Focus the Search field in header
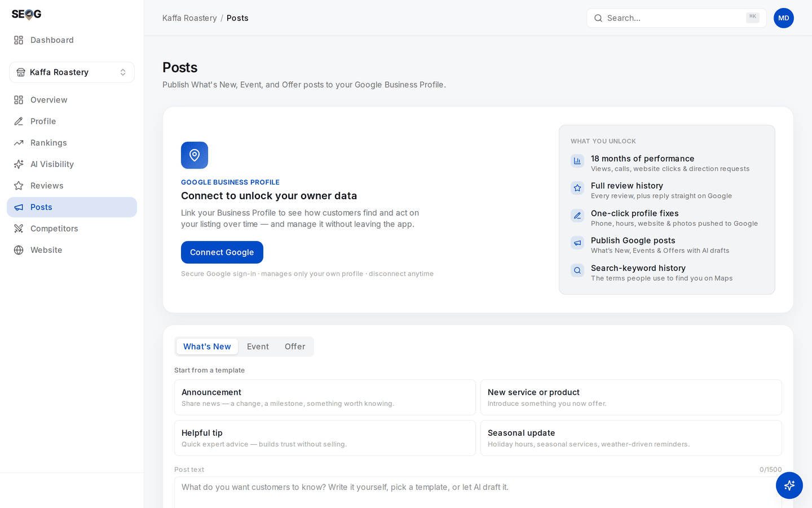Viewport: 812px width, 508px height. click(676, 18)
